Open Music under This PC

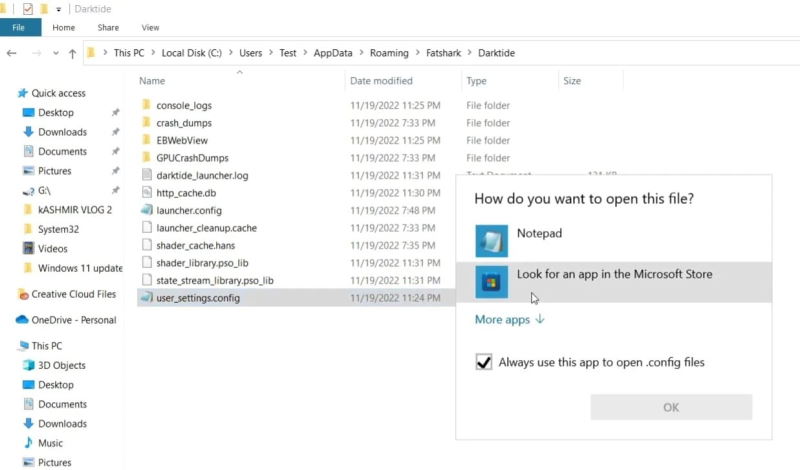coord(50,443)
